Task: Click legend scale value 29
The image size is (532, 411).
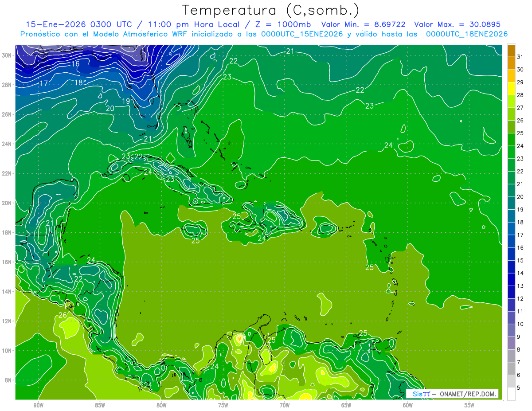Action: (x=520, y=82)
